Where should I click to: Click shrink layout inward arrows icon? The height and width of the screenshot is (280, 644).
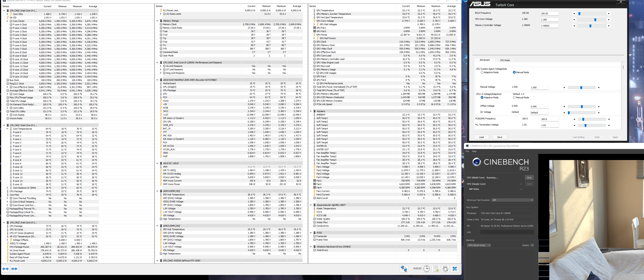click(14, 269)
